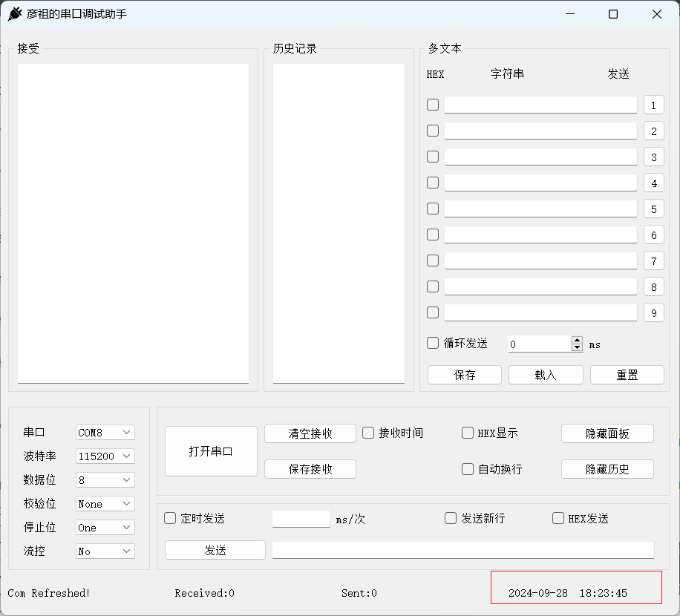Enable HEX checkbox for multi-text row 1

(433, 105)
